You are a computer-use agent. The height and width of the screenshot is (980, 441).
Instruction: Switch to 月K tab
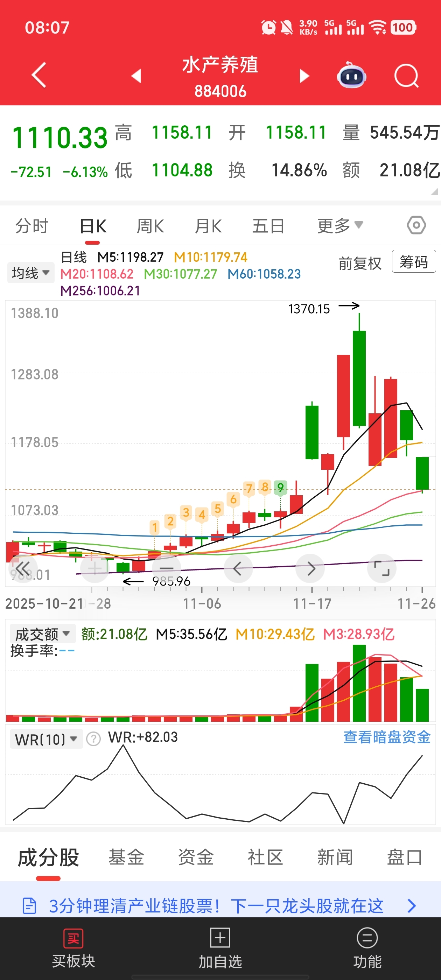pyautogui.click(x=208, y=226)
